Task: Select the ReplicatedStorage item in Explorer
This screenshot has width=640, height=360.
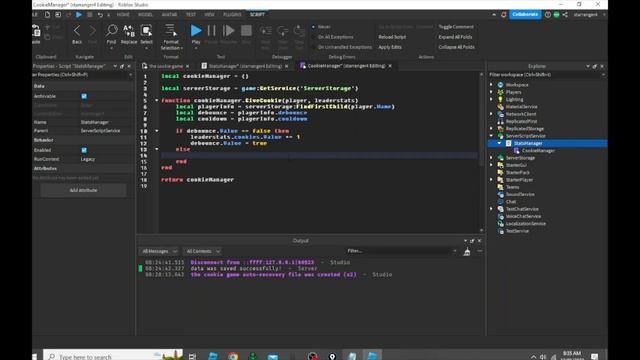Action: [x=524, y=129]
